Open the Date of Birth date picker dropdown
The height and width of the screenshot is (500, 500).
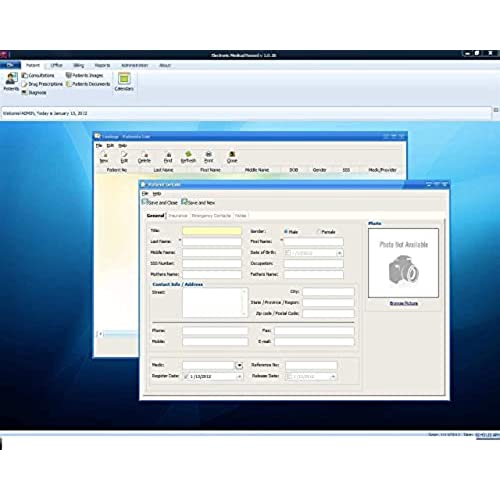tap(339, 253)
